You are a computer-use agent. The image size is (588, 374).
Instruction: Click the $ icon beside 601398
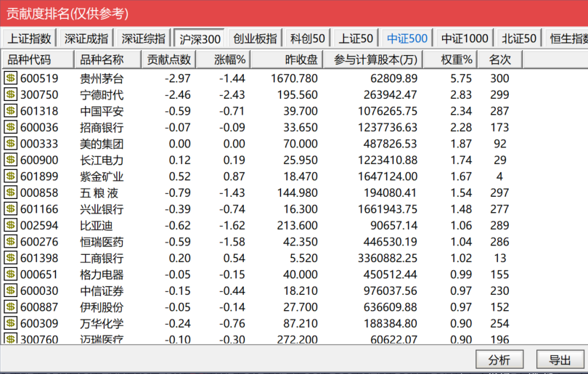pyautogui.click(x=10, y=258)
